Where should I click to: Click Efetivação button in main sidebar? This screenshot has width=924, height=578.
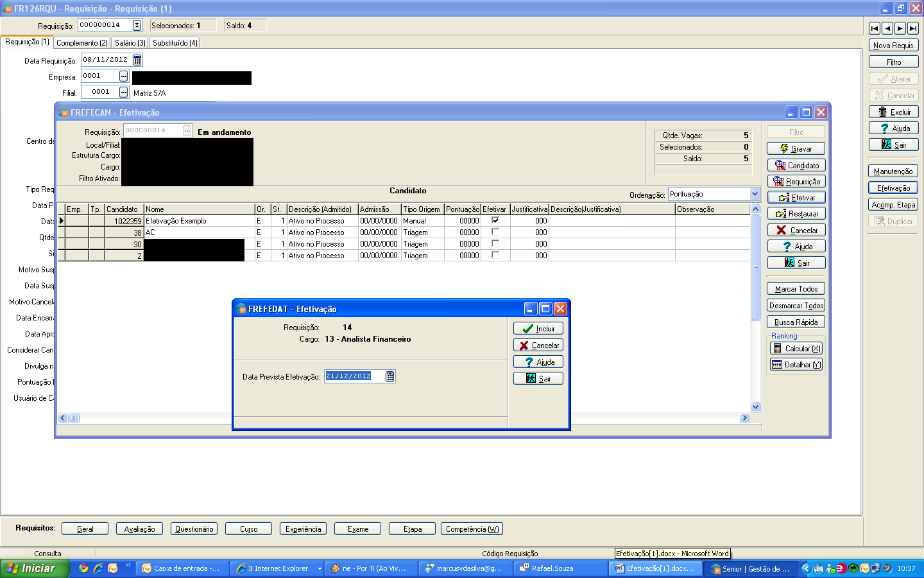pyautogui.click(x=894, y=188)
